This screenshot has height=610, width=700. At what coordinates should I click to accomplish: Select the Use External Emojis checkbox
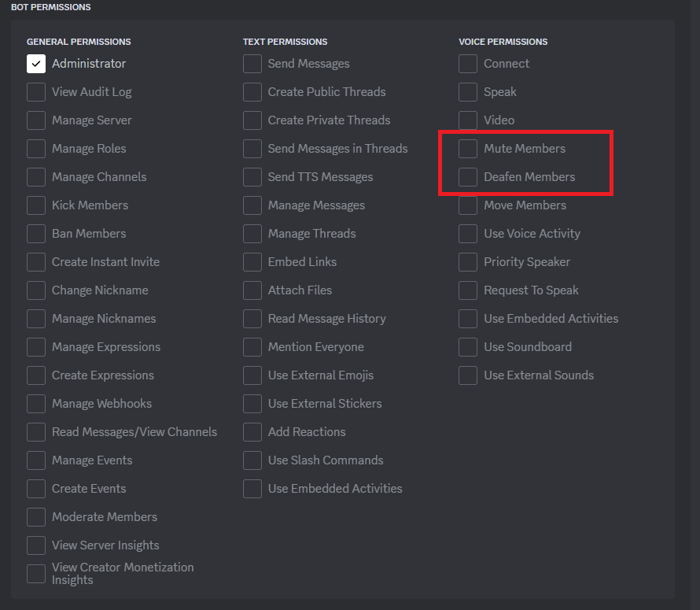click(x=252, y=375)
